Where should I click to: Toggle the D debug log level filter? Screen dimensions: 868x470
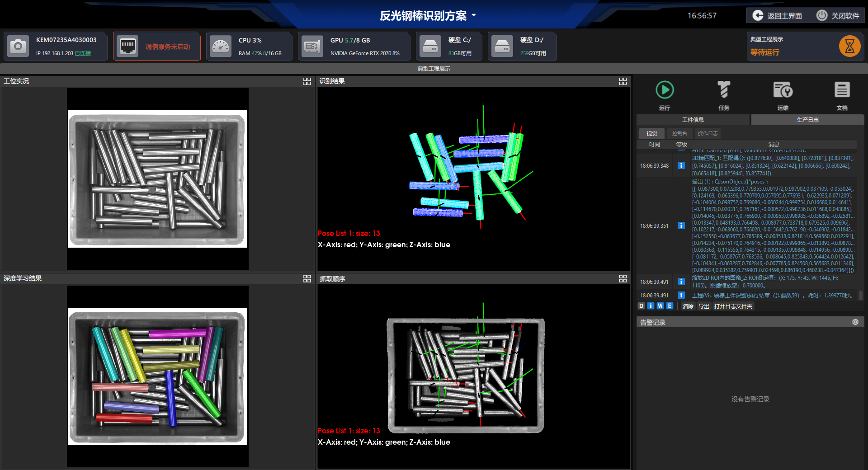(641, 306)
